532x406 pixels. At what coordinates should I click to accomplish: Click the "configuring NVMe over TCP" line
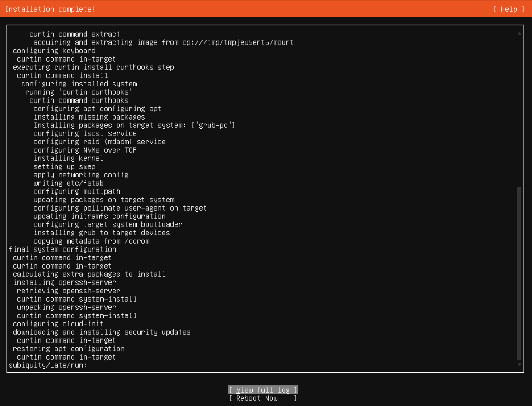pos(85,150)
